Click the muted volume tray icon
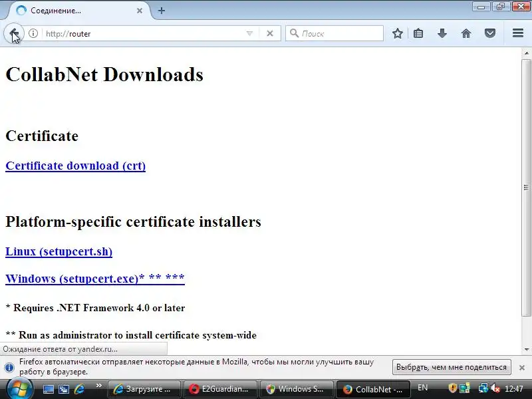Image resolution: width=532 pixels, height=399 pixels. pyautogui.click(x=495, y=388)
